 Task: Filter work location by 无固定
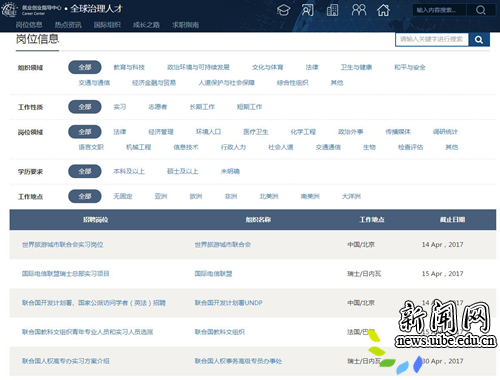(123, 196)
